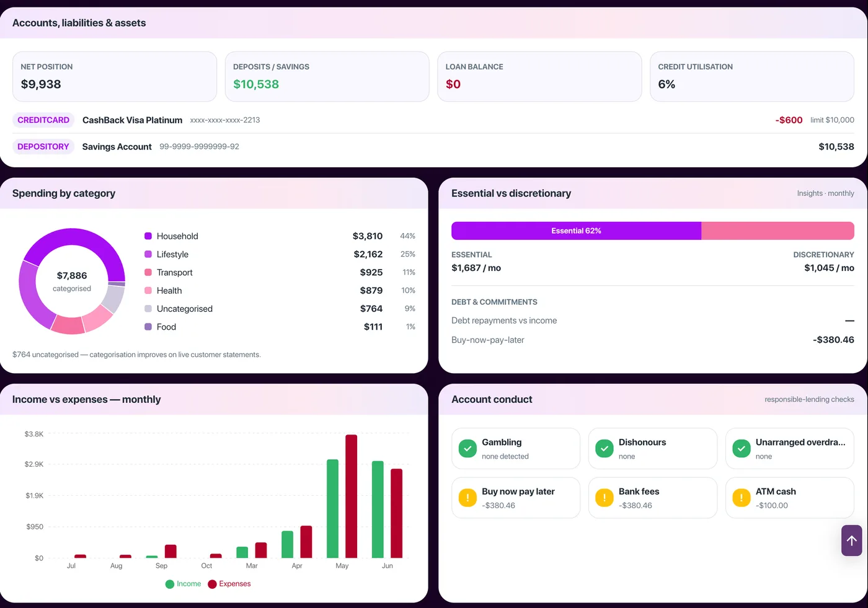Open the Savings Account name
Image resolution: width=868 pixels, height=608 pixels.
tap(117, 147)
